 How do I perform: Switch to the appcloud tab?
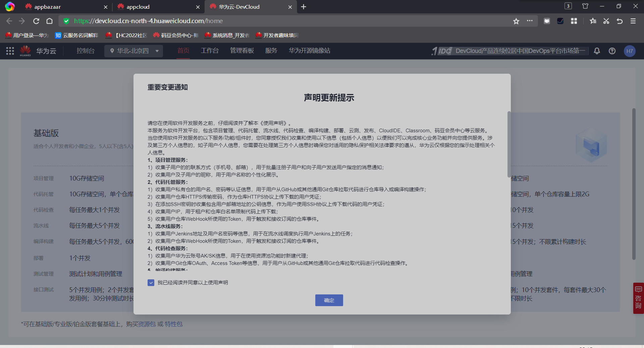coord(158,7)
